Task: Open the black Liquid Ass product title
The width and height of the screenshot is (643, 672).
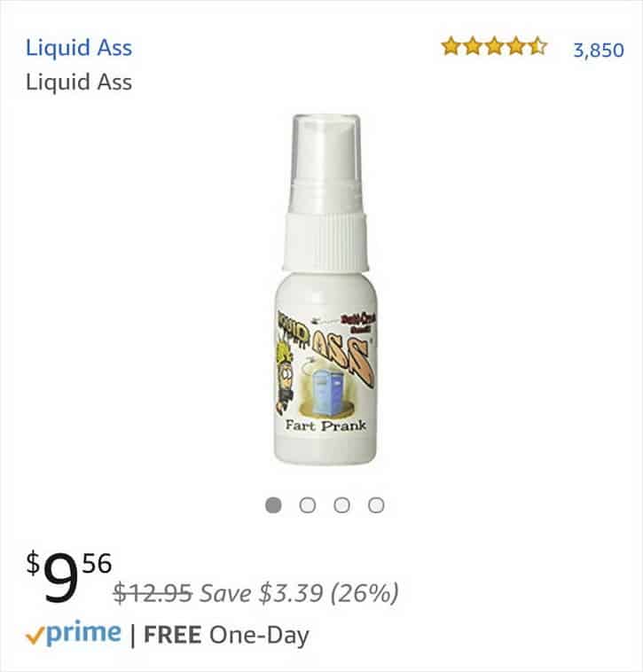Action: pos(79,82)
